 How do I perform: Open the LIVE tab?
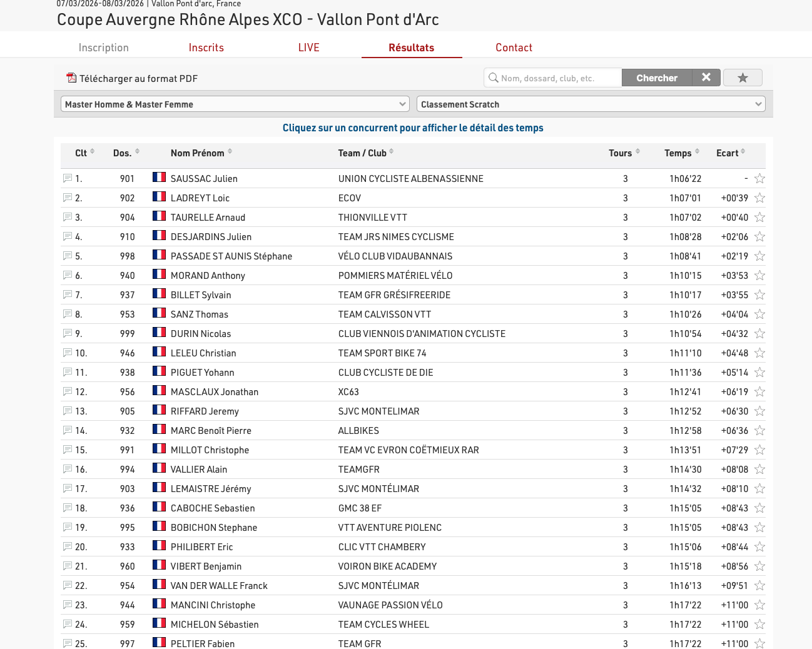click(308, 48)
